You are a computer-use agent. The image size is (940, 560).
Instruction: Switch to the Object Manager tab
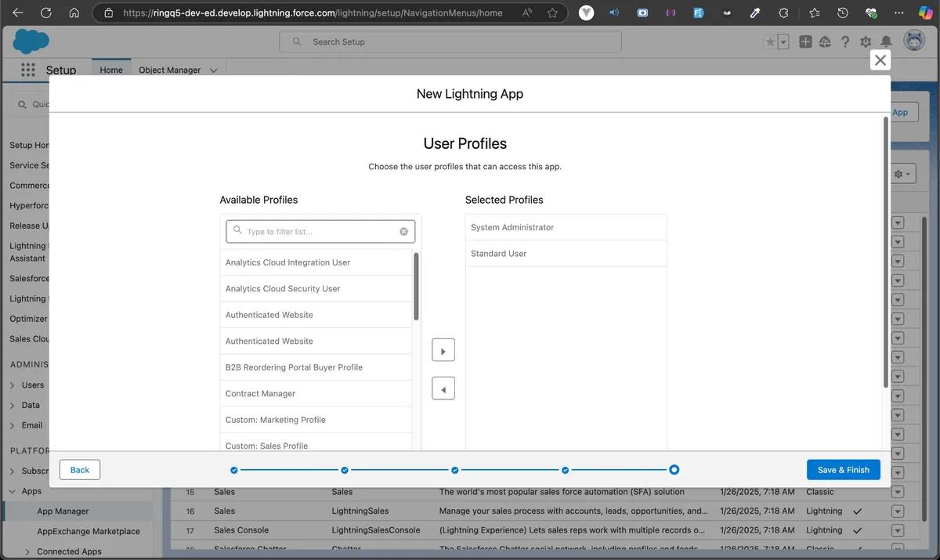click(170, 70)
